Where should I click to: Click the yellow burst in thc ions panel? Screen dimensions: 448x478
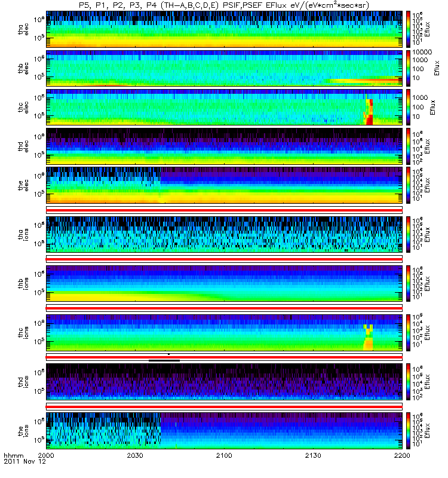pos(368,338)
